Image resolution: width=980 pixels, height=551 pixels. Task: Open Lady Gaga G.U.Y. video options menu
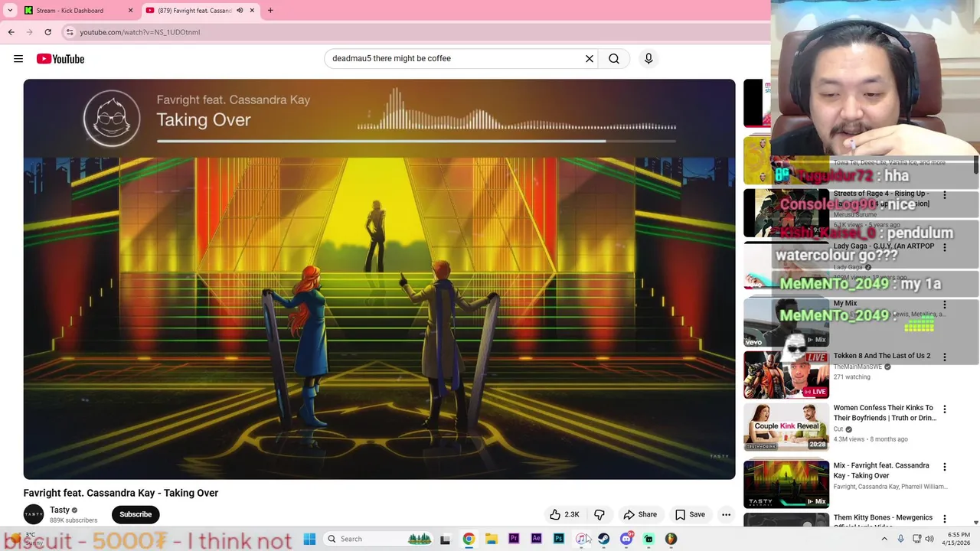[945, 247]
